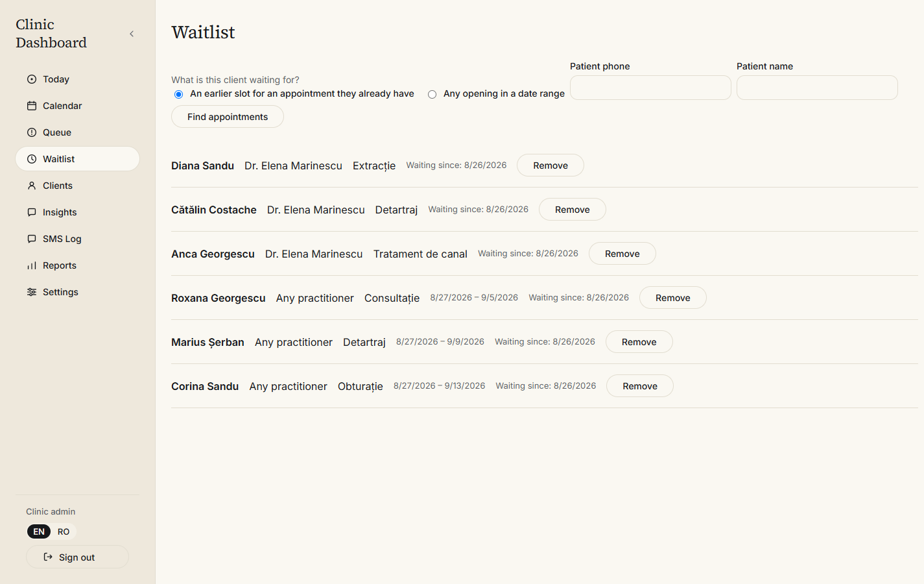Click the Today clock icon in sidebar
Viewport: 924px width, 584px height.
tap(32, 79)
